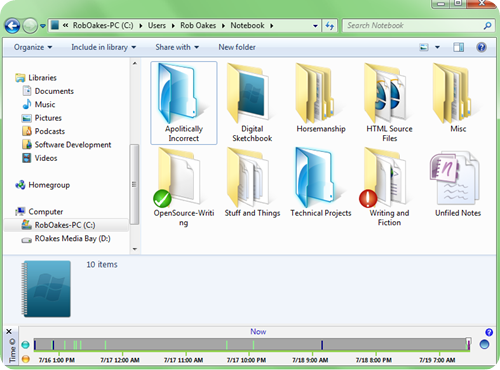The height and width of the screenshot is (370, 500).
Task: Click the teal circle at timeline left
Action: pyautogui.click(x=25, y=345)
